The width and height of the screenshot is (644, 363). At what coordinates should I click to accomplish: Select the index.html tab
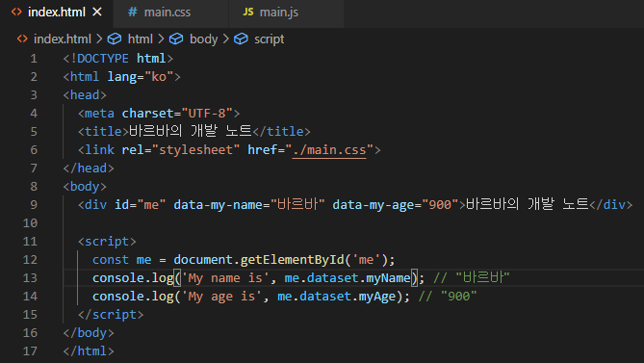[x=57, y=13]
